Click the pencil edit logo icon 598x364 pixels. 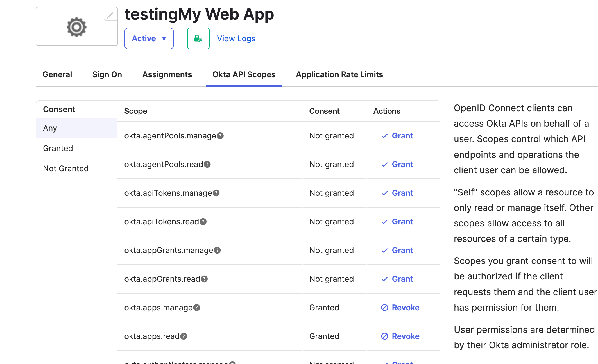[110, 15]
